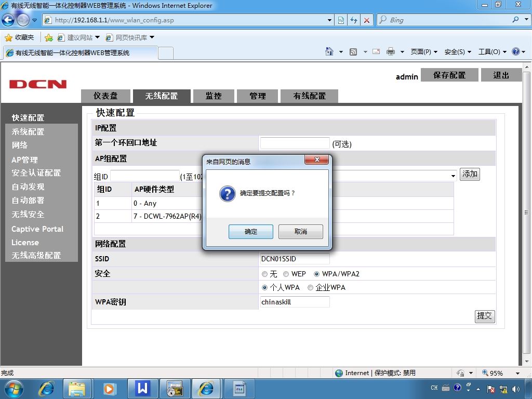Click the 保存配置 save configuration button
Image resolution: width=532 pixels, height=399 pixels.
(449, 75)
